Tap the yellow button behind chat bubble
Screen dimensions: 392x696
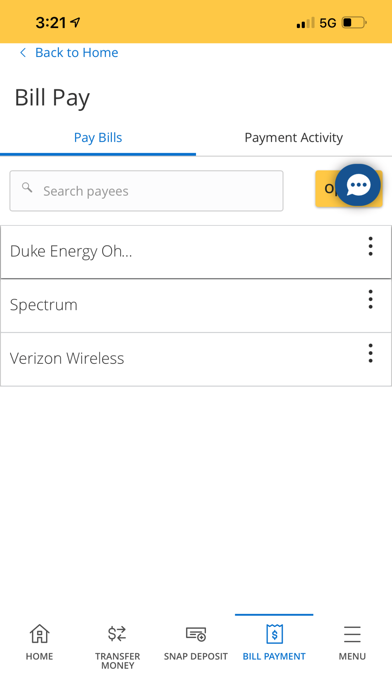click(x=325, y=189)
